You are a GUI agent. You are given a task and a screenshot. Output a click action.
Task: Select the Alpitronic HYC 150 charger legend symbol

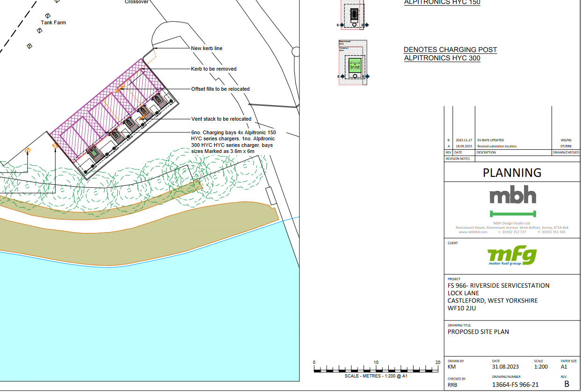(x=353, y=14)
